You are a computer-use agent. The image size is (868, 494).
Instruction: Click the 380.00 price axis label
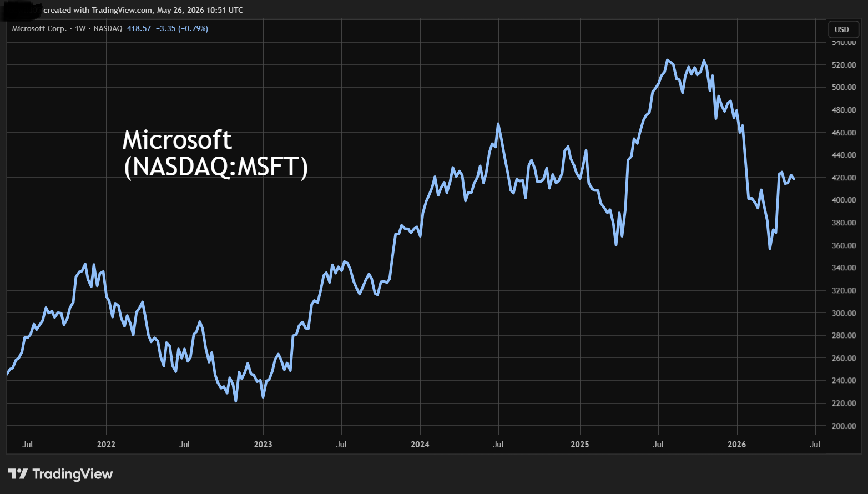click(x=844, y=223)
